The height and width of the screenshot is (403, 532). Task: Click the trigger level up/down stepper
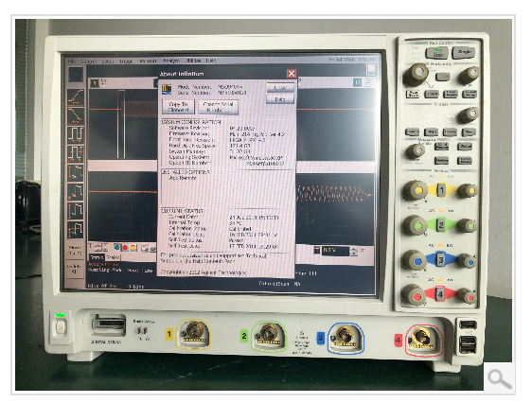click(x=353, y=251)
